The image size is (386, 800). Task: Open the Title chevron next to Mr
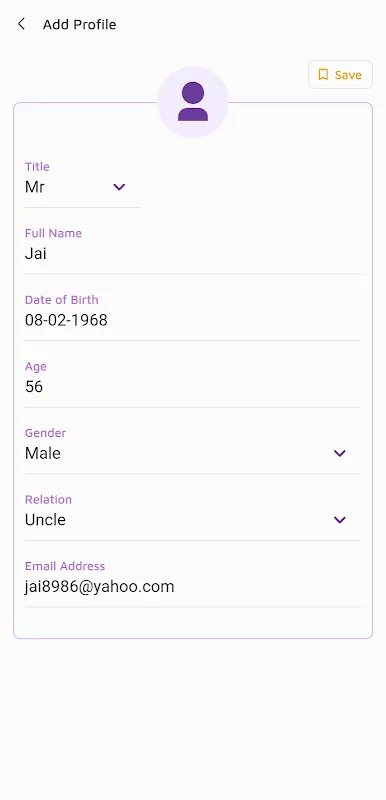click(x=119, y=187)
